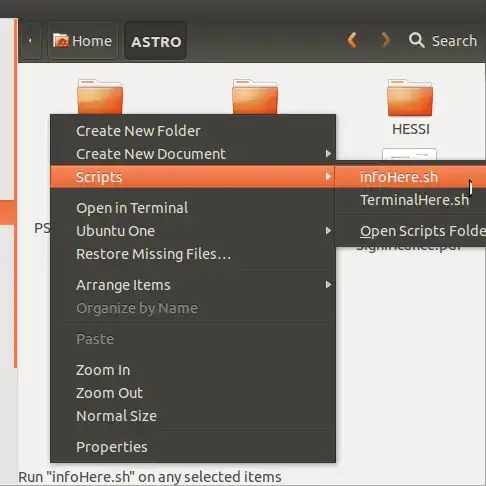Click the small left arrow before Home
The height and width of the screenshot is (486, 486).
(31, 41)
